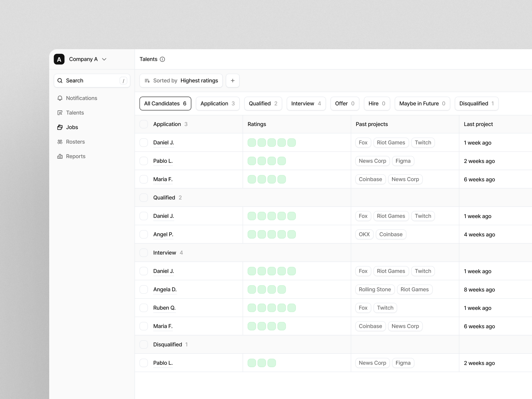Viewport: 532px width, 399px height.
Task: Open the Company A switcher chevron
Action: coord(104,59)
